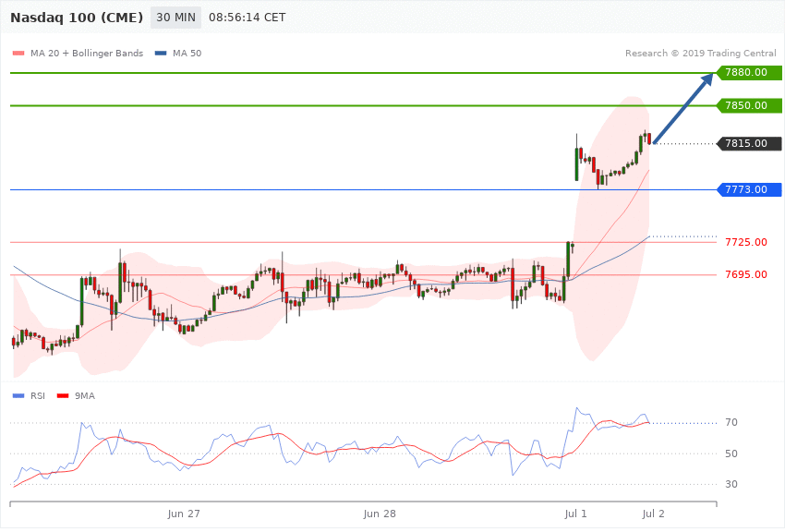Image resolution: width=785 pixels, height=532 pixels.
Task: Click the RSI 30 level label
Action: [x=731, y=484]
